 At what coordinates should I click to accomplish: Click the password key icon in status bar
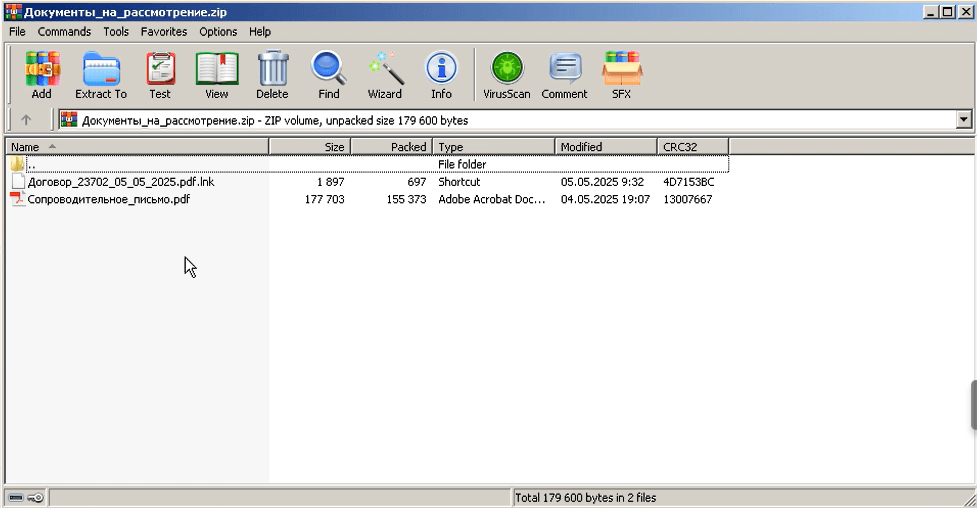(36, 497)
